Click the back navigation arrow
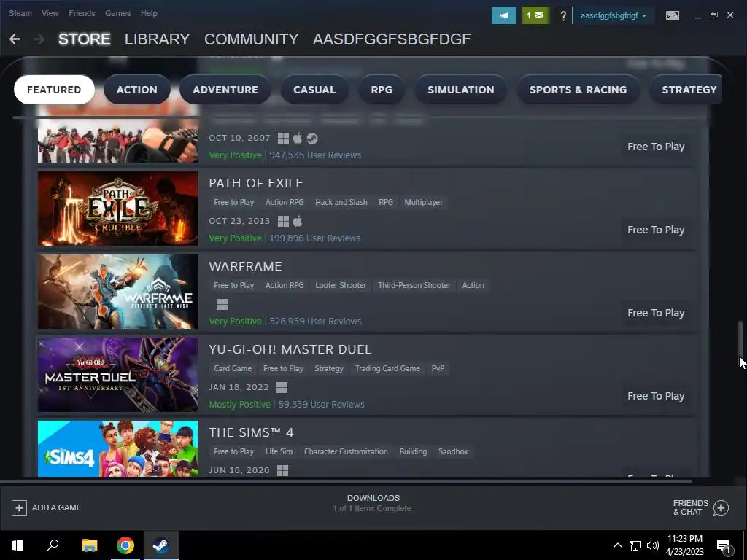747x560 pixels. coord(15,39)
